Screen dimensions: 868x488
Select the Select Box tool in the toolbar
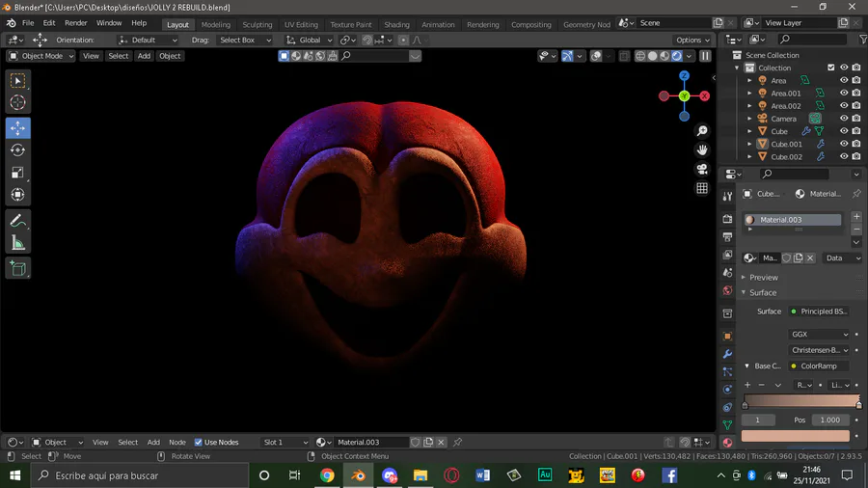click(17, 81)
